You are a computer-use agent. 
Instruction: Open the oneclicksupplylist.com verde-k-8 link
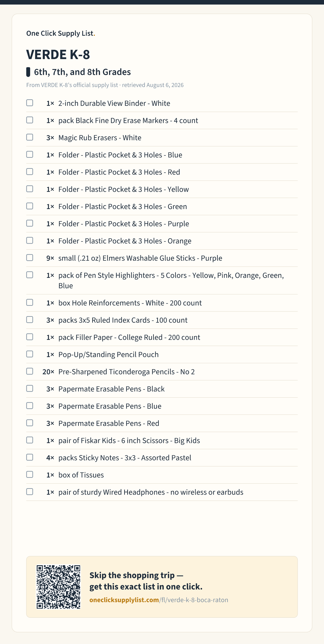tap(159, 600)
